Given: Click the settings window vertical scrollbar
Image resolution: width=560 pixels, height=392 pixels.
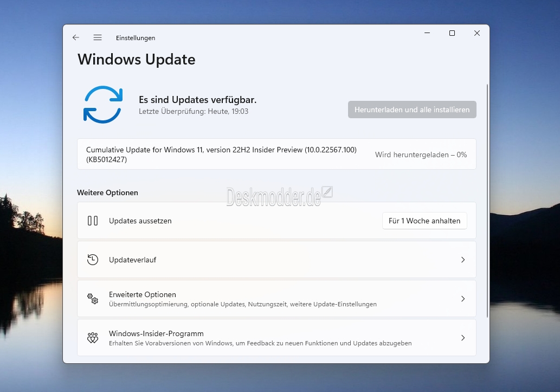Looking at the screenshot, I should 487,201.
